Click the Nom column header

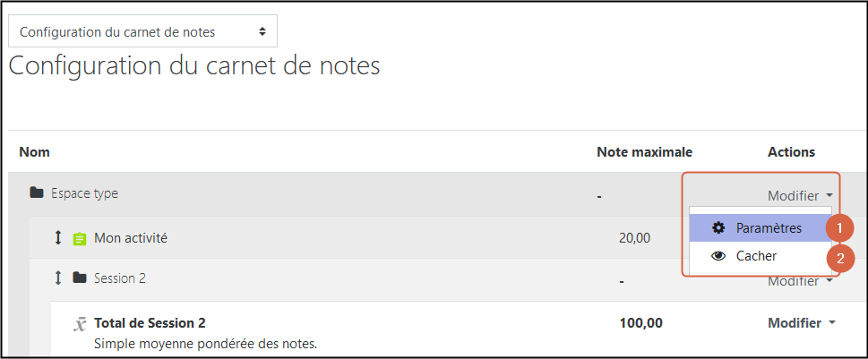34,152
